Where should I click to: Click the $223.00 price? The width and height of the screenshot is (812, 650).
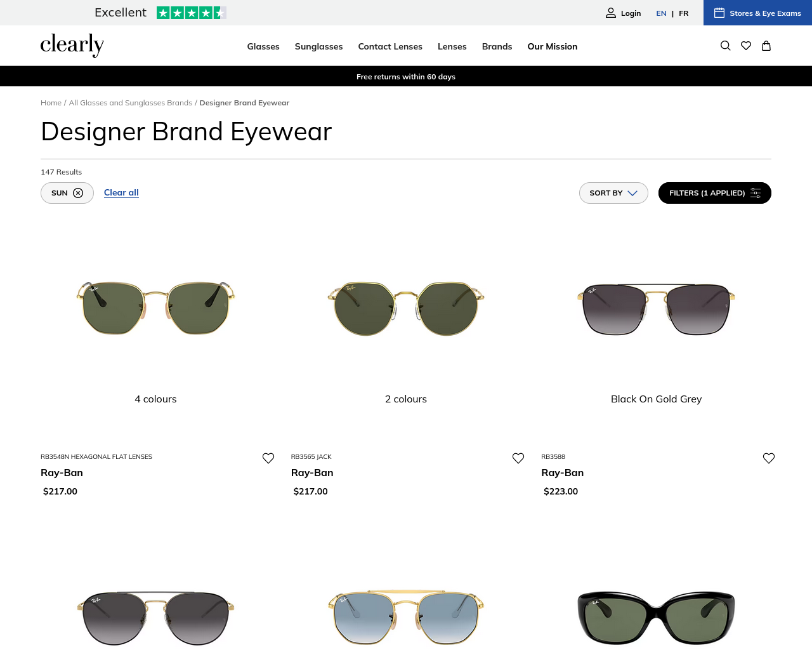click(561, 491)
